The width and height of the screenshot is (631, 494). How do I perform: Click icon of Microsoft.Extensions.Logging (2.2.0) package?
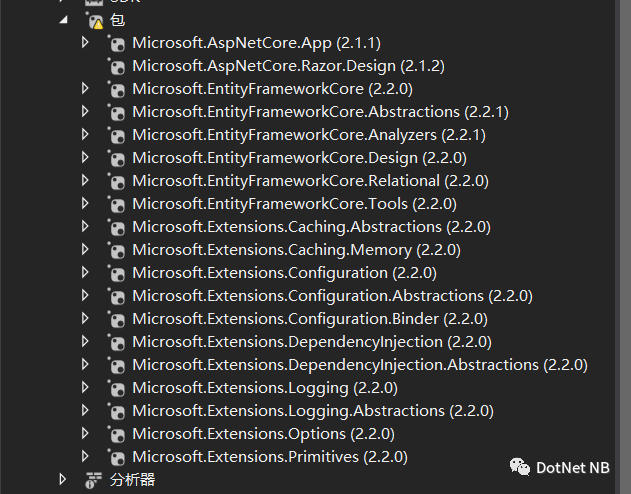pyautogui.click(x=117, y=388)
